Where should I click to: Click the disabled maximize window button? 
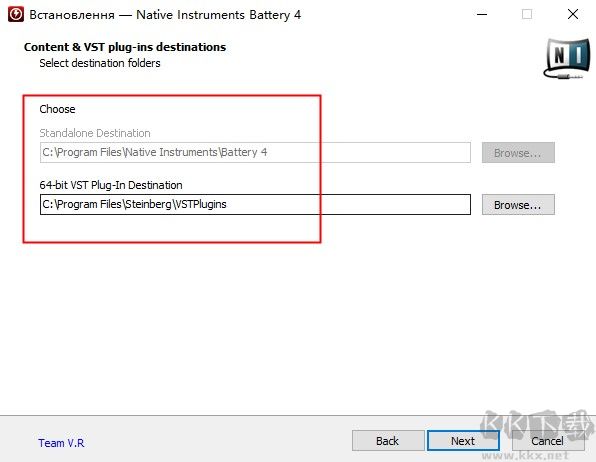tap(527, 14)
